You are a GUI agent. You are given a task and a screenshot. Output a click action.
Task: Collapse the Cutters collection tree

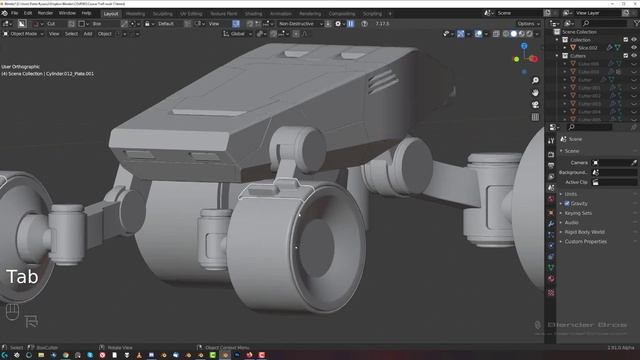[558, 56]
